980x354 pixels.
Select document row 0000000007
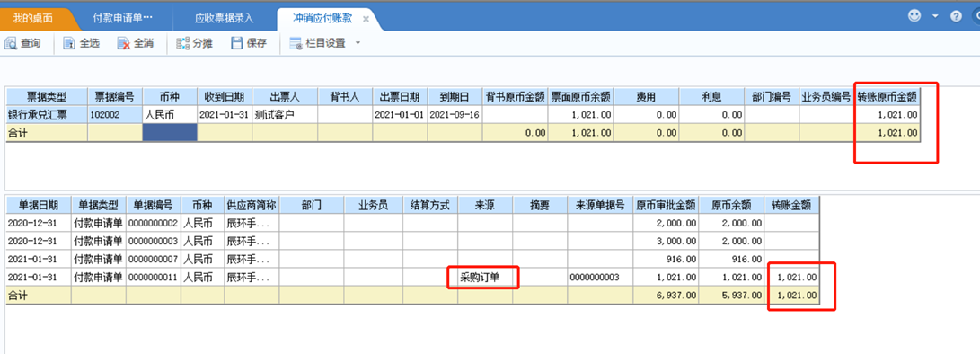[x=412, y=259]
